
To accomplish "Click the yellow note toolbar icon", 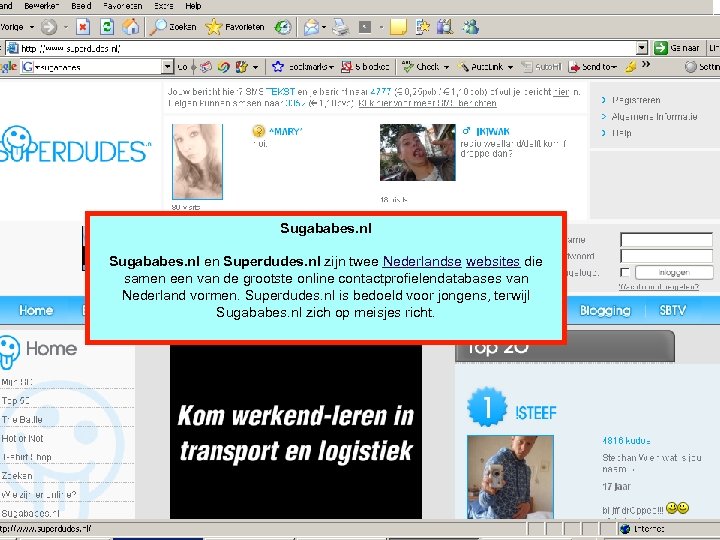I will 398,27.
